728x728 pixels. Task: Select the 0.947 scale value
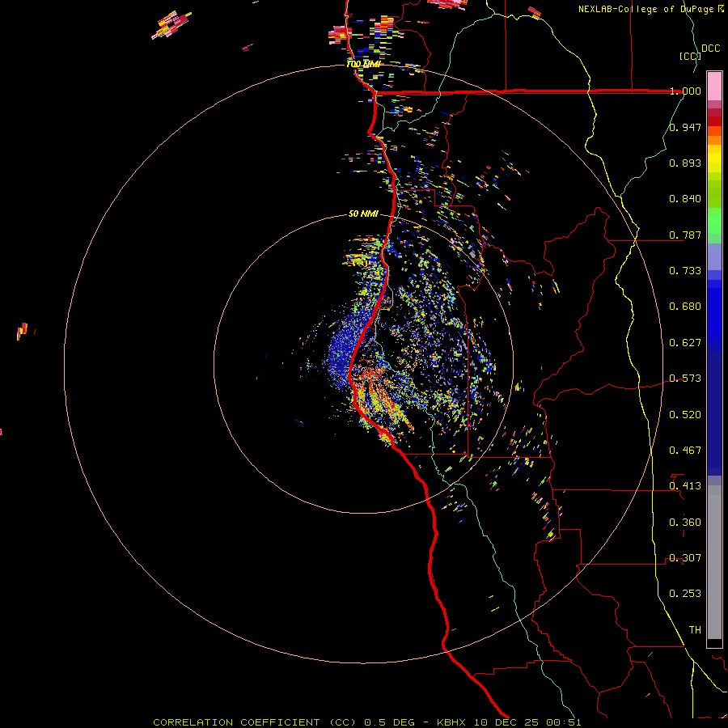coord(685,127)
